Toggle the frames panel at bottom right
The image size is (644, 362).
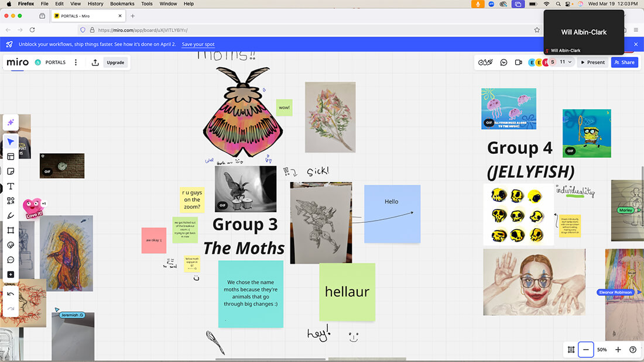click(571, 350)
